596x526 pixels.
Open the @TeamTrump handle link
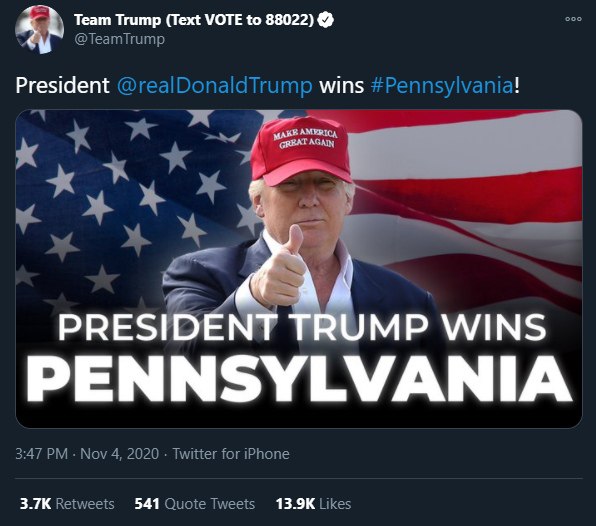pyautogui.click(x=120, y=39)
